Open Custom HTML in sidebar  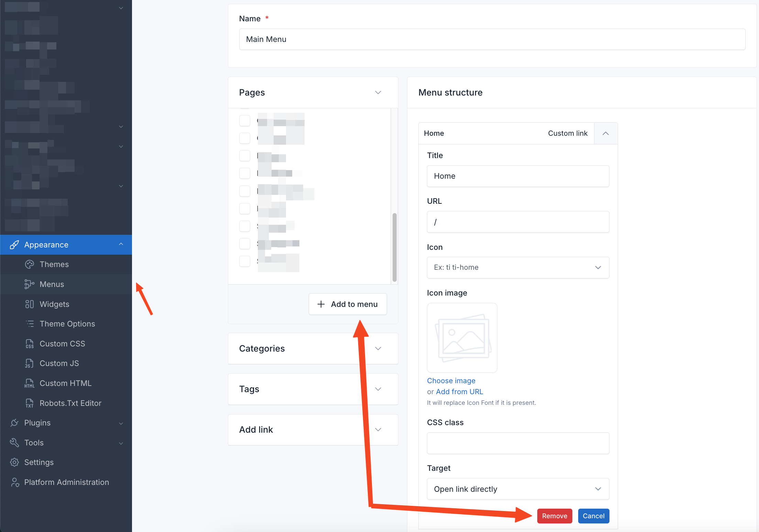pyautogui.click(x=66, y=383)
